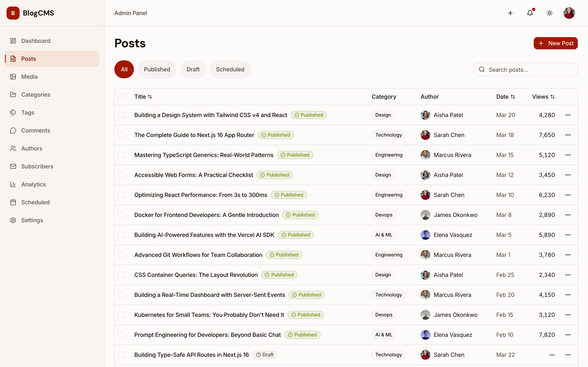The width and height of the screenshot is (588, 367).
Task: Select the Scheduled filter tab
Action: pyautogui.click(x=230, y=69)
